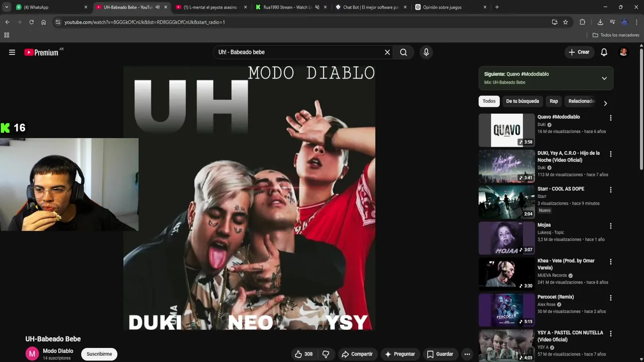644x362 pixels.
Task: Open YSY A - PASTEL CON NUTELLA title
Action: pos(570,336)
